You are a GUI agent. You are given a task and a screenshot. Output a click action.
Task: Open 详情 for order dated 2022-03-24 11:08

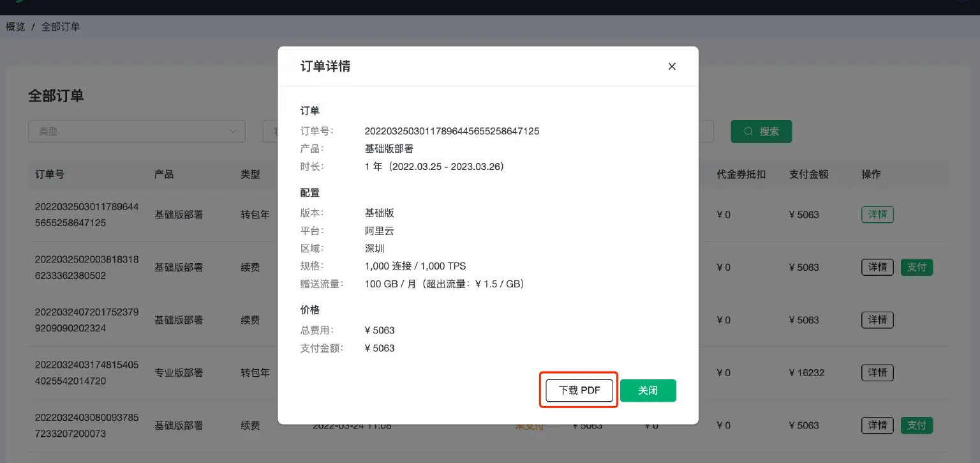877,425
